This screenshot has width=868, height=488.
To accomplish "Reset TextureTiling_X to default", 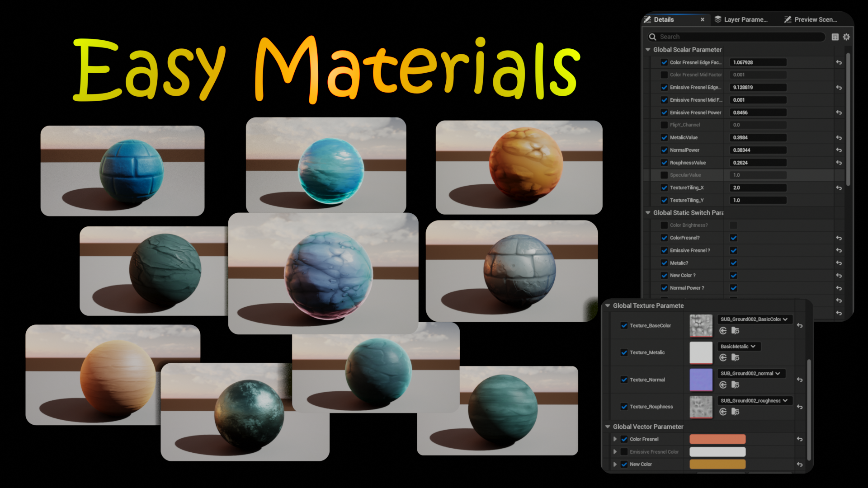I will tap(839, 188).
